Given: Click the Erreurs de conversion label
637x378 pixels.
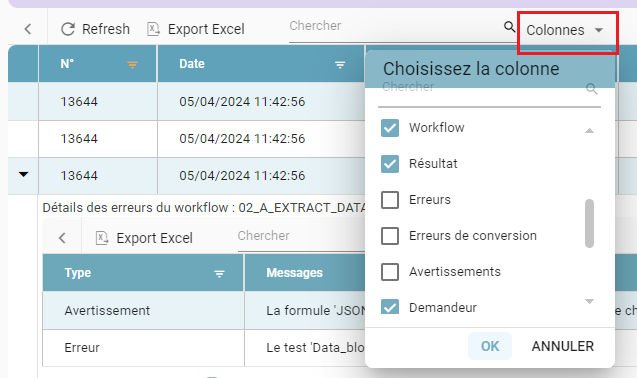Looking at the screenshot, I should coord(473,236).
